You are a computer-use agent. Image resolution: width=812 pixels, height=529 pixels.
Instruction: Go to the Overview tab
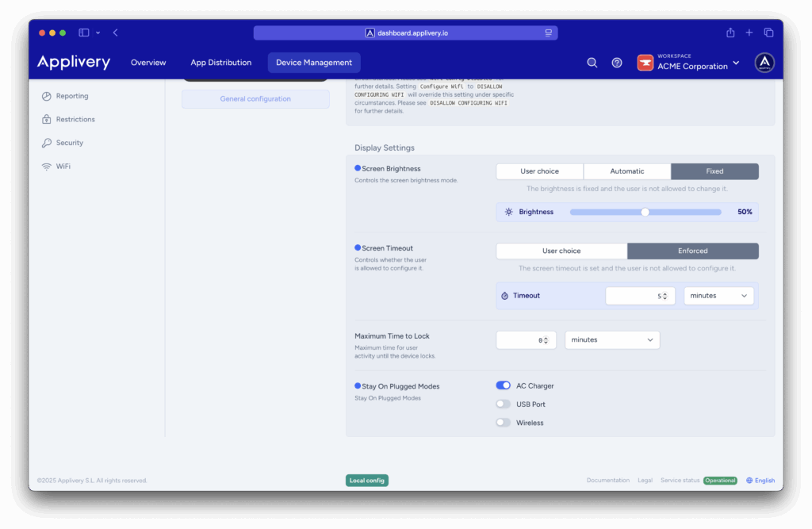point(148,63)
